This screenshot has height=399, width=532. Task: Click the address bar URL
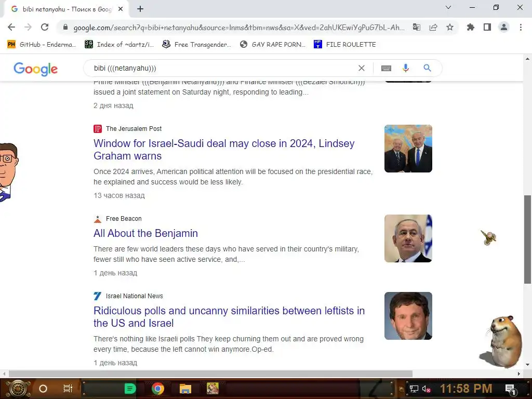pyautogui.click(x=239, y=28)
